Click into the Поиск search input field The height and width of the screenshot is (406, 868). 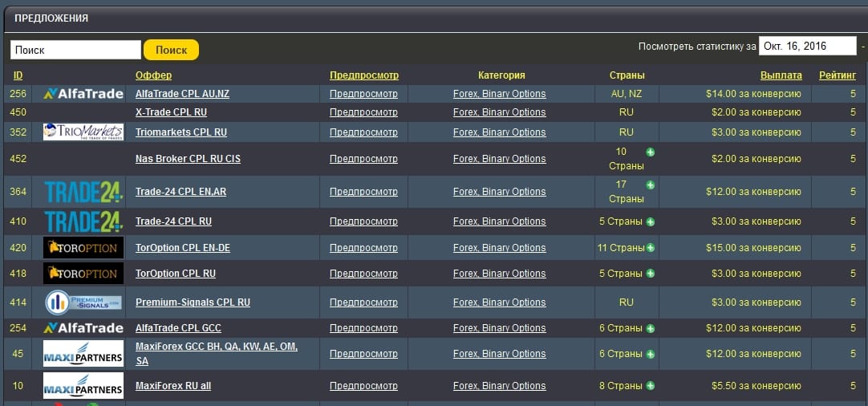pyautogui.click(x=76, y=50)
